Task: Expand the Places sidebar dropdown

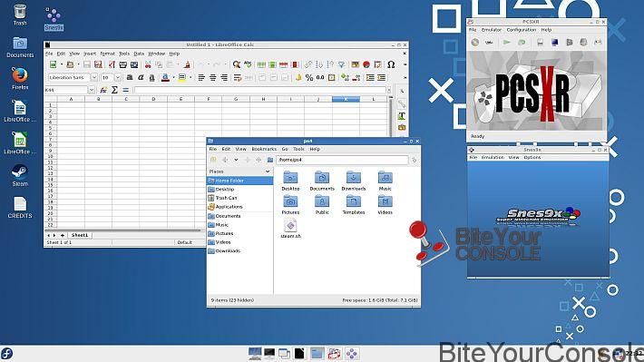Action: [268, 171]
